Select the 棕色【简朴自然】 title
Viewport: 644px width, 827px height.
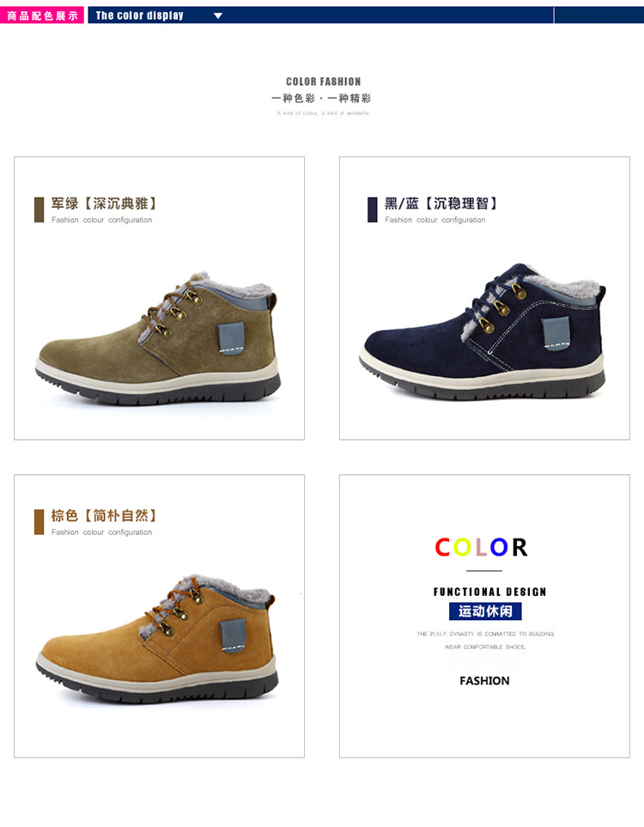click(105, 516)
